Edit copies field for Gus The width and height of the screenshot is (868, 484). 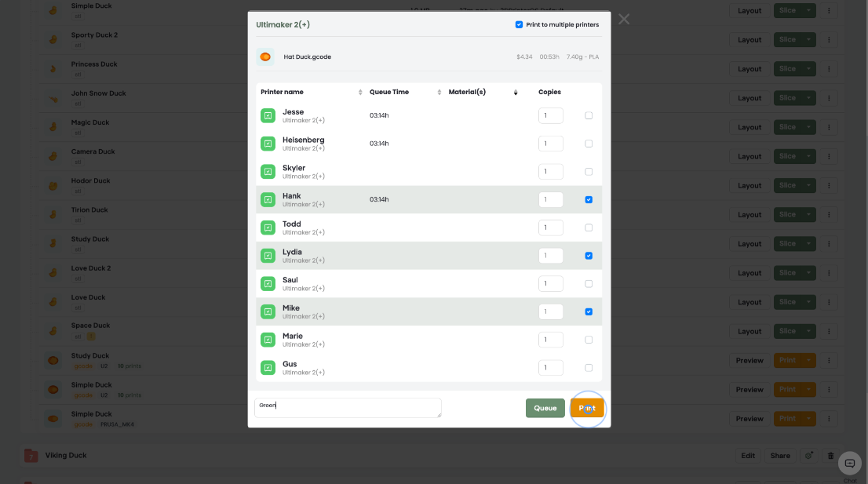551,368
